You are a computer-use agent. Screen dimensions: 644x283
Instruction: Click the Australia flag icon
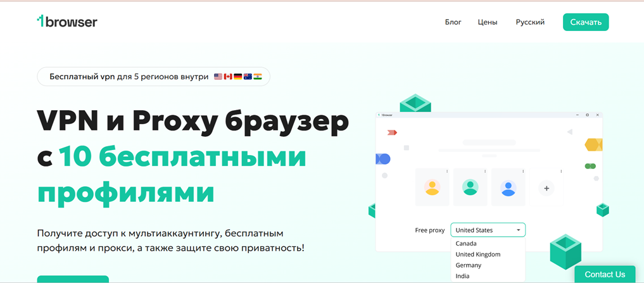click(x=248, y=77)
